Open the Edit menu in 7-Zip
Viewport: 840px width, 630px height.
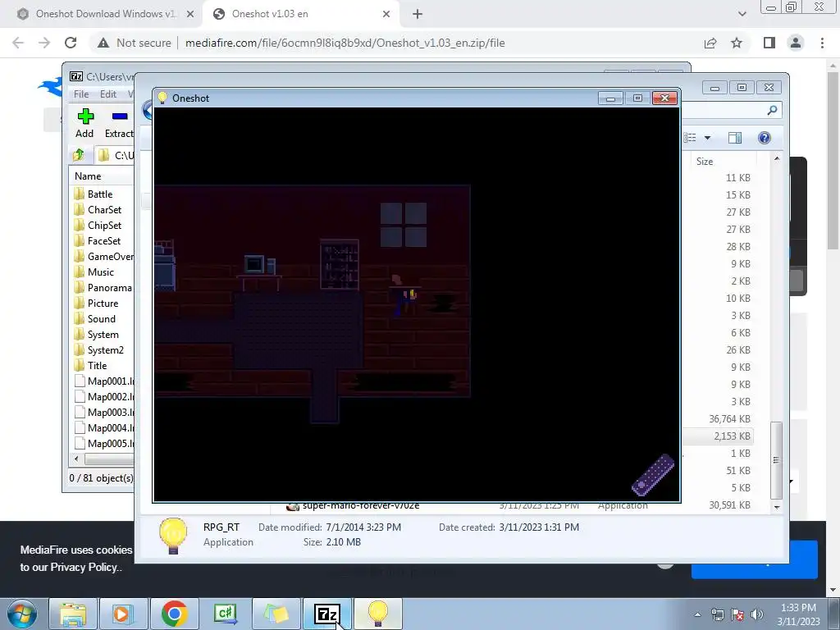(x=107, y=94)
